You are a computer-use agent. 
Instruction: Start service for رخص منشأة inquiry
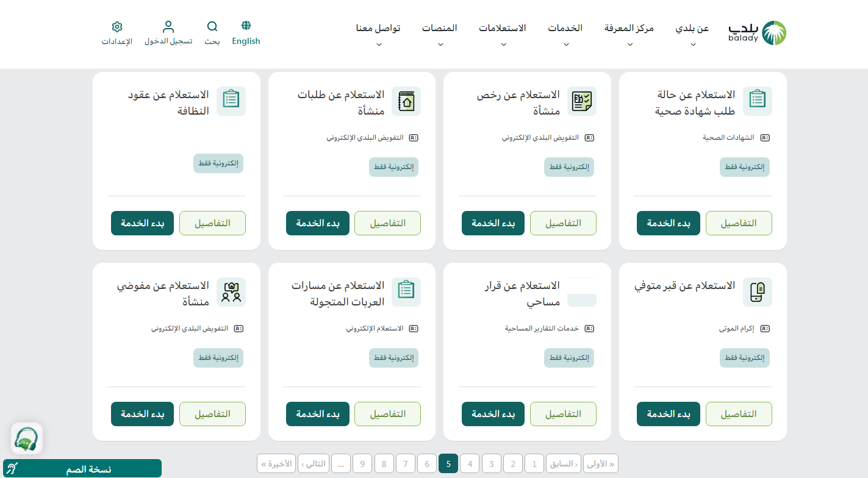493,223
